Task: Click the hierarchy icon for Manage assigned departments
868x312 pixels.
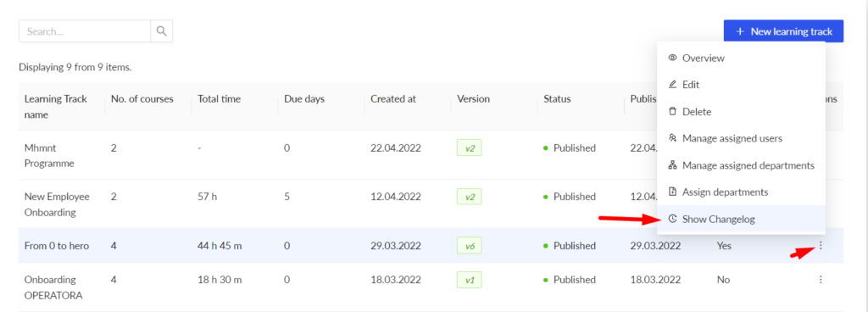Action: click(x=672, y=164)
